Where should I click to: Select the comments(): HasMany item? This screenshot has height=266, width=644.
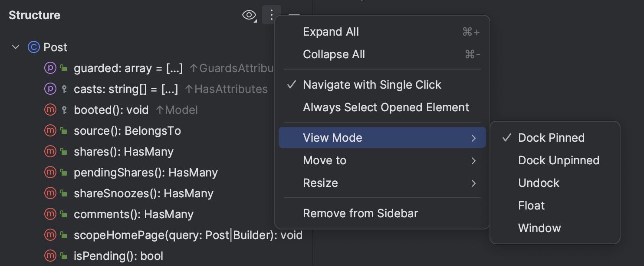click(134, 214)
